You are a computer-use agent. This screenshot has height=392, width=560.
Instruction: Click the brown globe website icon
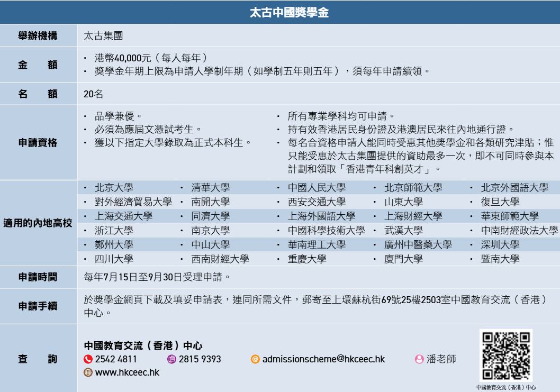(88, 372)
